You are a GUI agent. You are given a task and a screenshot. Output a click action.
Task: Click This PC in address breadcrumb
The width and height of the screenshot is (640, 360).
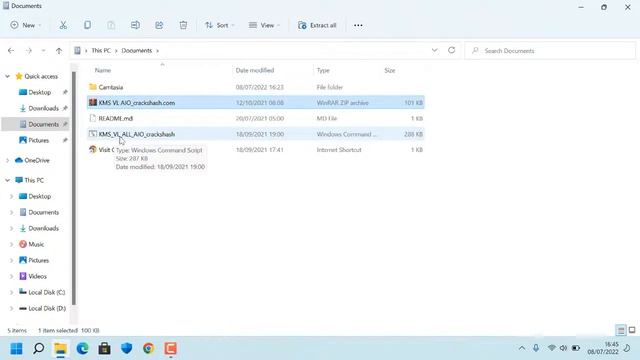(101, 51)
